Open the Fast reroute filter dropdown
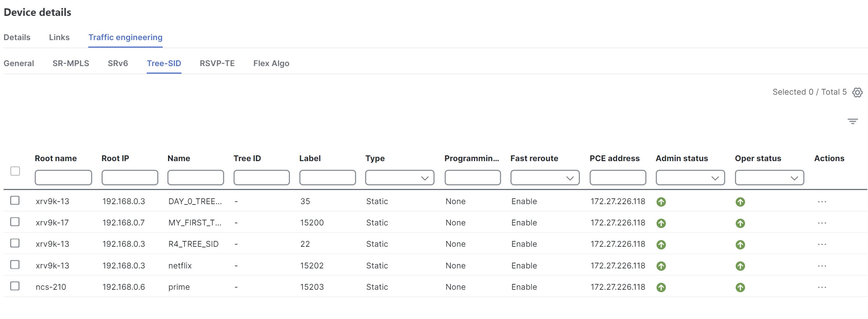868x319 pixels. click(x=545, y=178)
